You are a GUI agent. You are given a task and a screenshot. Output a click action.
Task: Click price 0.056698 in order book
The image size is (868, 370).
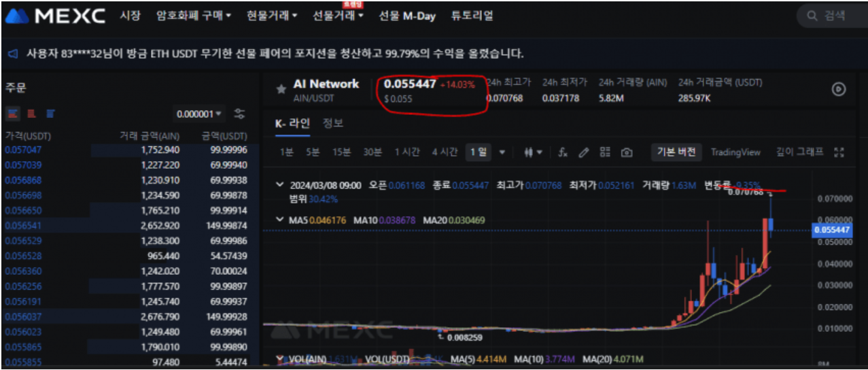pos(22,195)
